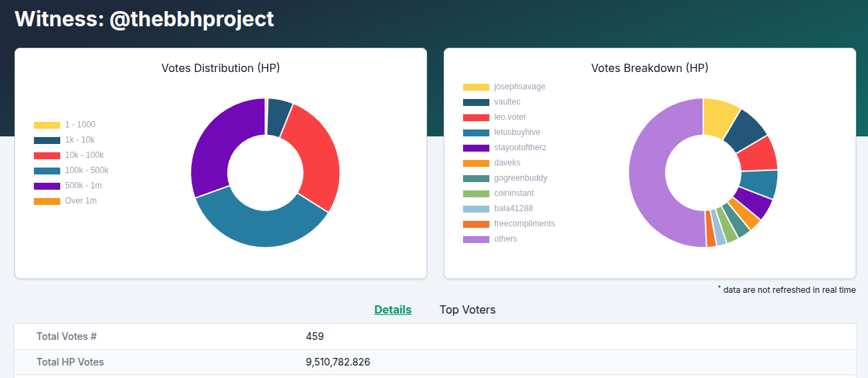Switch to the Top Voters tab
The width and height of the screenshot is (868, 378).
(x=467, y=309)
